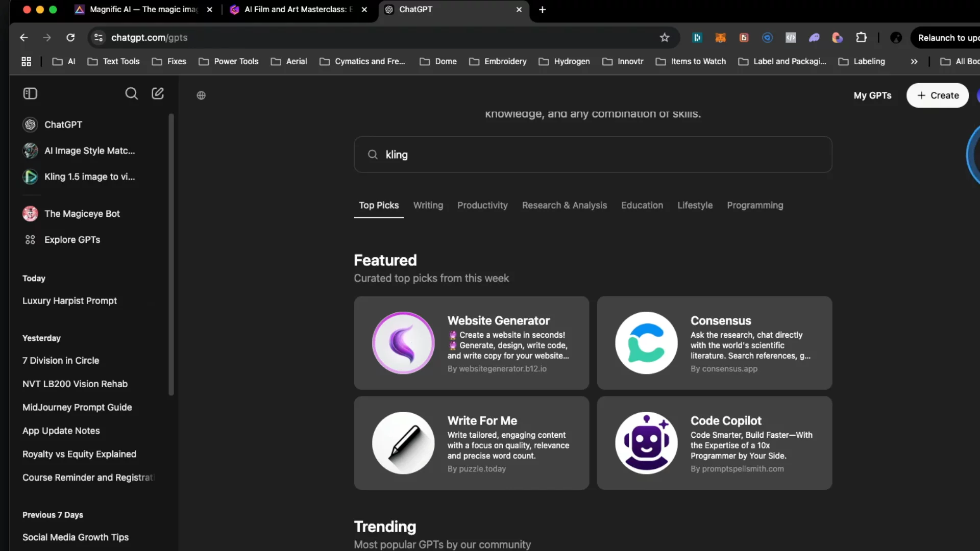Expand hidden bookmarks overflow chevron
Image resolution: width=980 pixels, height=551 pixels.
coord(914,61)
